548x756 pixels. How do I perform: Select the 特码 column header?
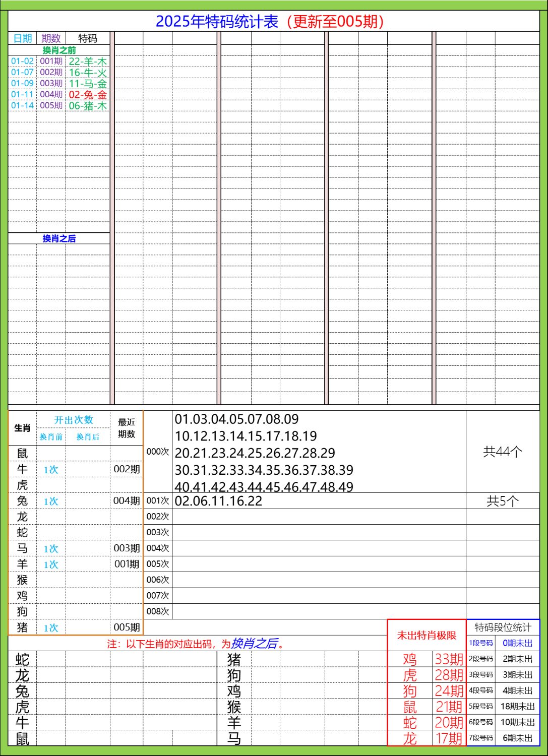87,37
